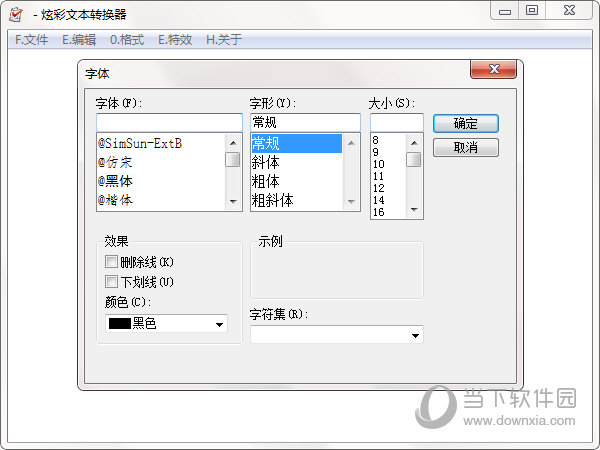Screen dimensions: 600x450
Task: Enable the 下划线(U) underline checkbox
Action: coord(111,282)
